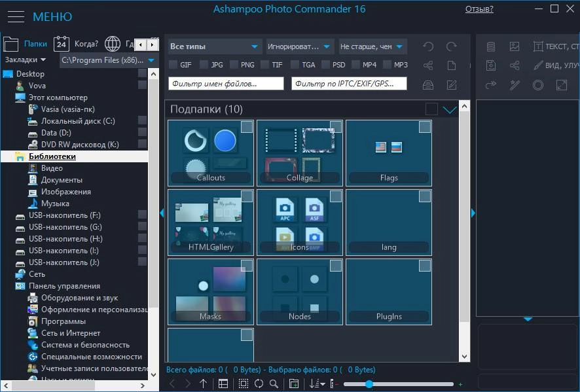Screen dimensions: 580x392
Task: Open the МЕНЮ main menu
Action: click(x=52, y=16)
